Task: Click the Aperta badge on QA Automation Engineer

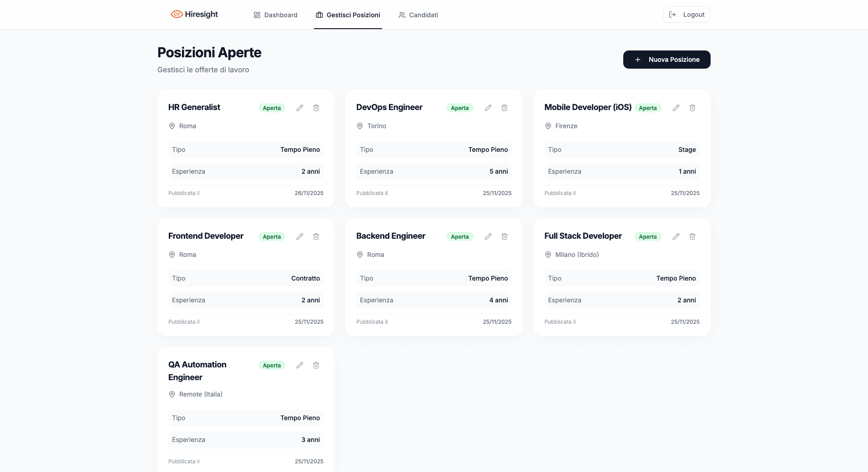Action: tap(272, 365)
